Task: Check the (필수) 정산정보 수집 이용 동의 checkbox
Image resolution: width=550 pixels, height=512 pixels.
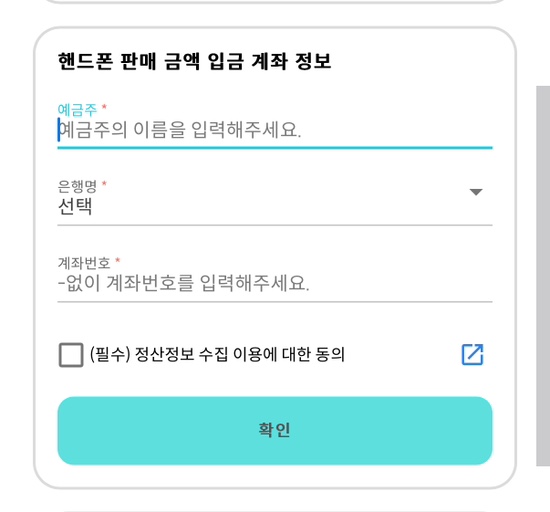Action: pos(71,355)
